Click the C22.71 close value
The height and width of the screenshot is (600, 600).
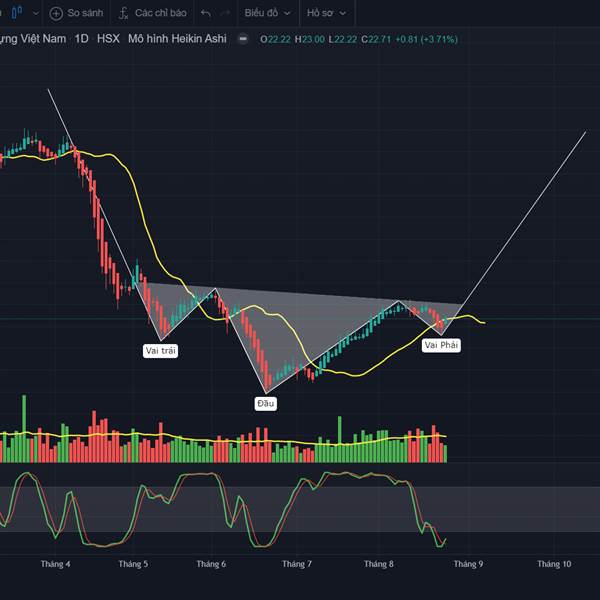(376, 39)
